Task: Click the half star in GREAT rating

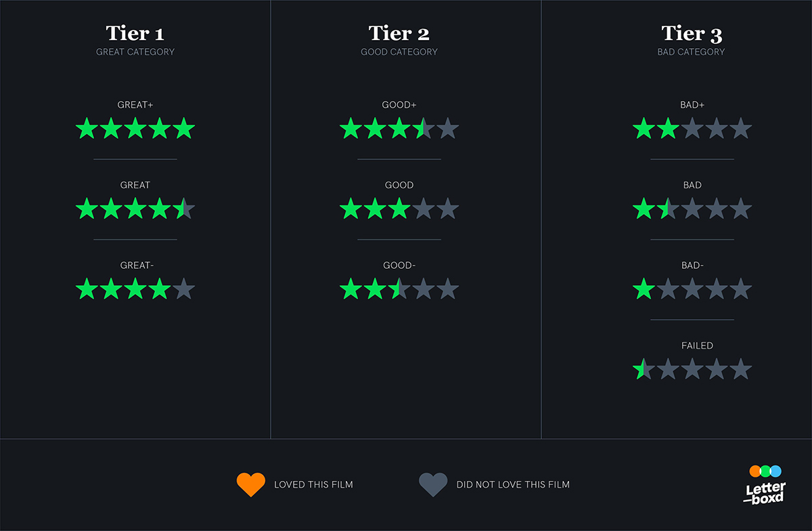Action: pyautogui.click(x=183, y=209)
